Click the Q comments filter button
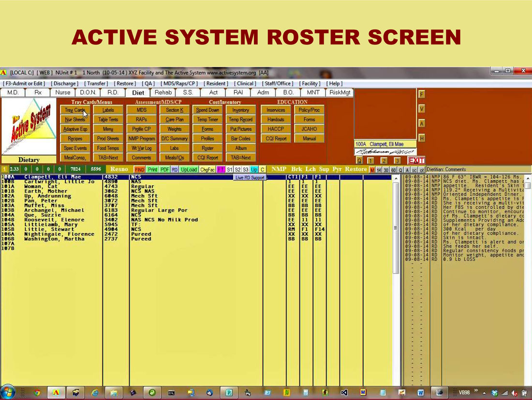Viewport: 532px width, 400px height. pyautogui.click(x=400, y=170)
